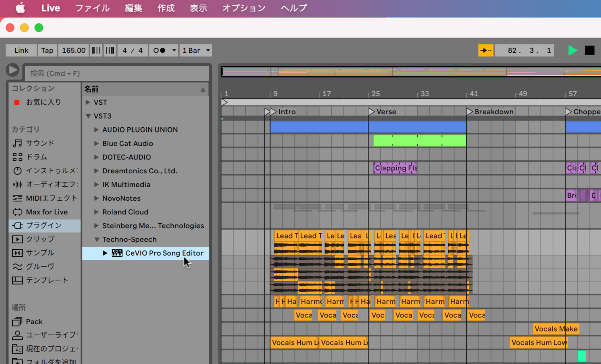Expand Dreamtonics Co., Ltd. folder
The image size is (601, 364).
[x=96, y=171]
